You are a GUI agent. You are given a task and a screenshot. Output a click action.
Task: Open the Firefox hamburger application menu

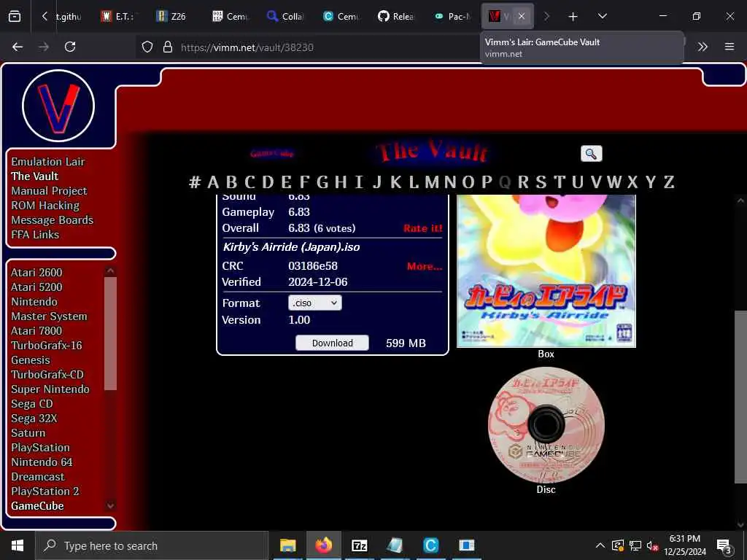(x=729, y=47)
